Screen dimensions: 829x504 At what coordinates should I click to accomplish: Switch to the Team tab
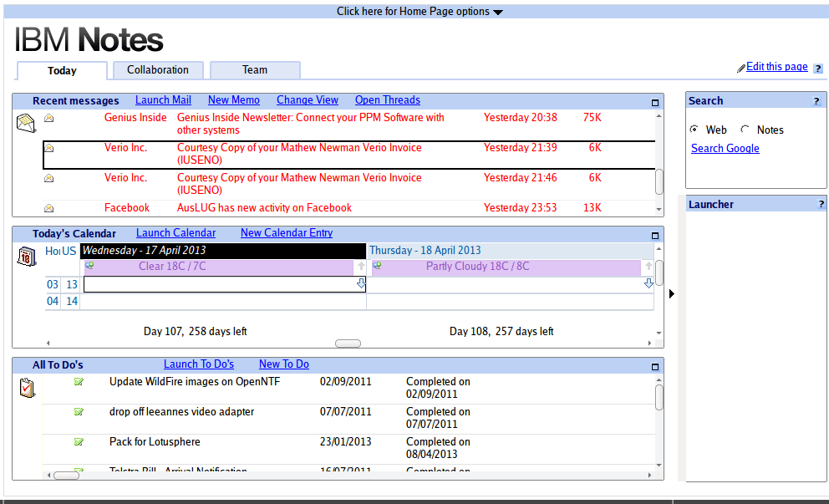point(255,70)
